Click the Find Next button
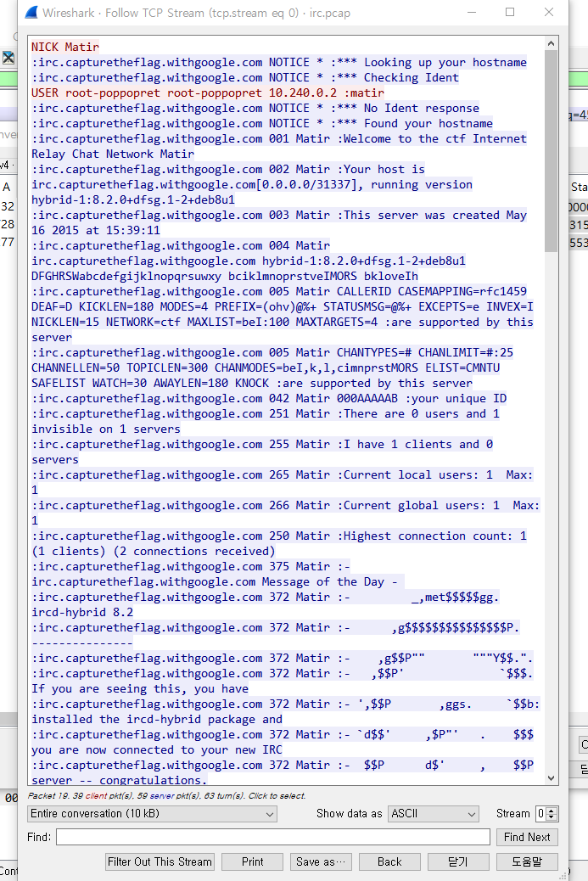This screenshot has width=588, height=881. point(527,837)
